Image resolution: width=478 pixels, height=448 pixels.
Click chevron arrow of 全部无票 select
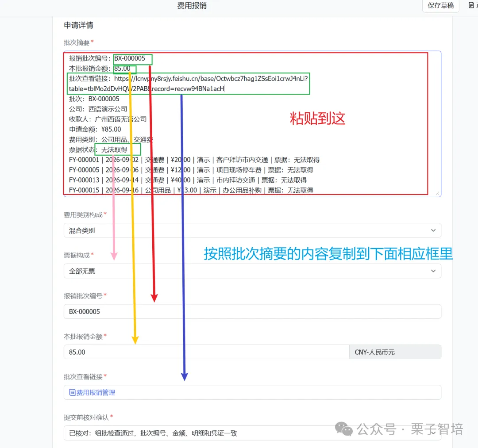click(x=433, y=271)
